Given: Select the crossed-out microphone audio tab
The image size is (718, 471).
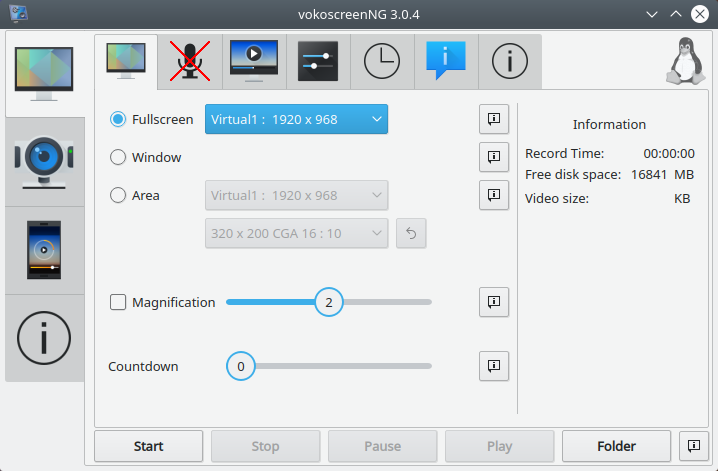Looking at the screenshot, I should pos(190,61).
